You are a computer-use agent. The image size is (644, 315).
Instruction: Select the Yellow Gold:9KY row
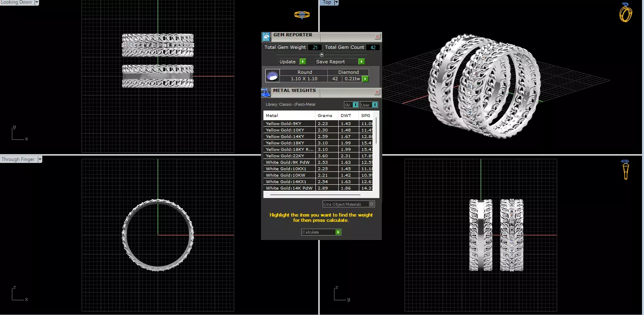tap(318, 124)
